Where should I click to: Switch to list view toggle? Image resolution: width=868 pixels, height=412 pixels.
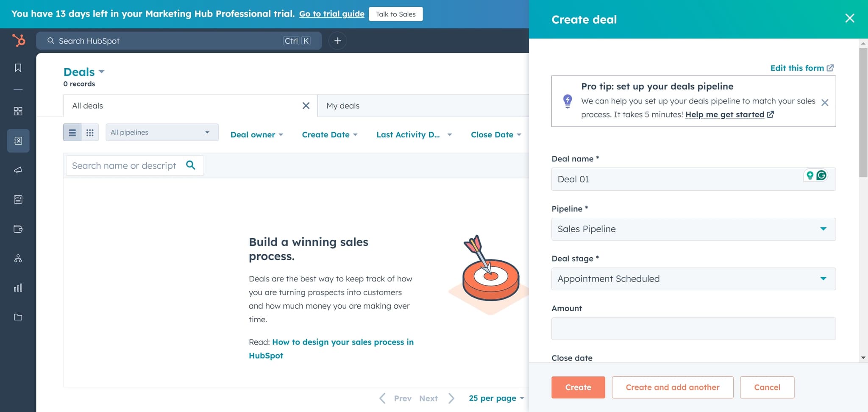72,133
